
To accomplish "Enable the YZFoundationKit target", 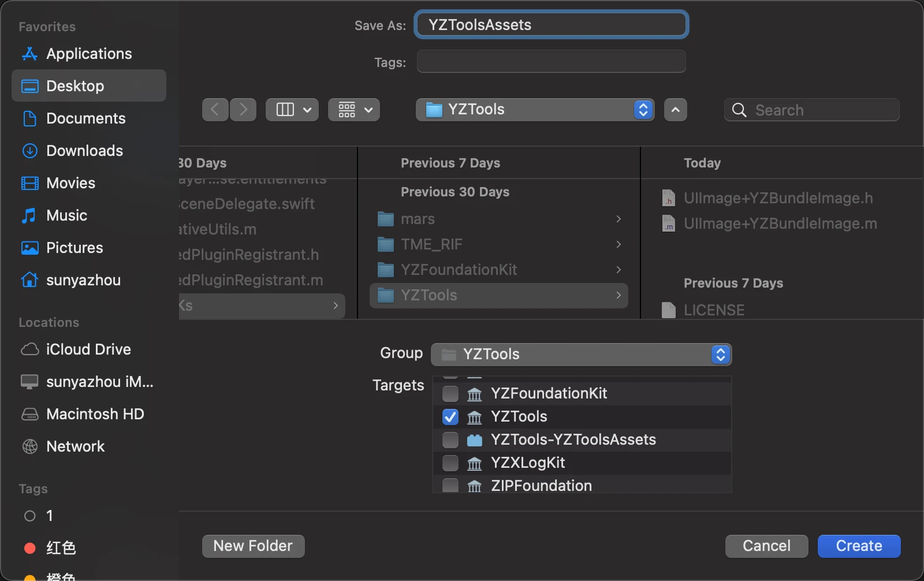I will point(450,393).
